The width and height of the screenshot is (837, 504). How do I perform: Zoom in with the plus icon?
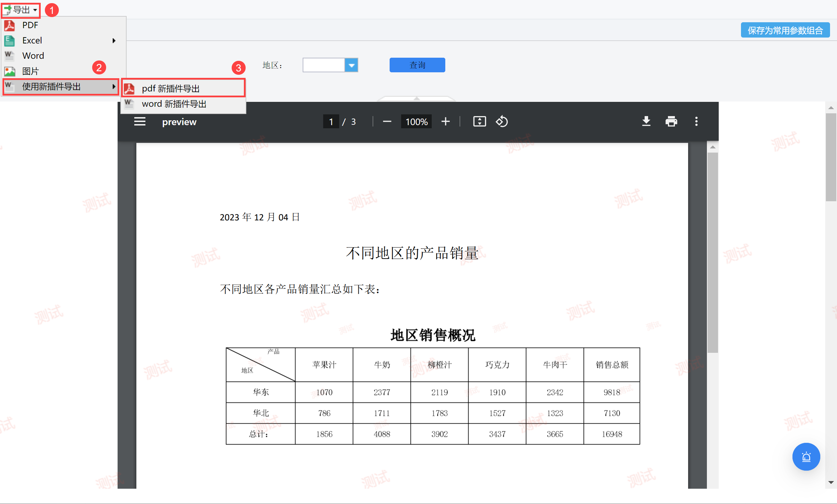pos(445,121)
